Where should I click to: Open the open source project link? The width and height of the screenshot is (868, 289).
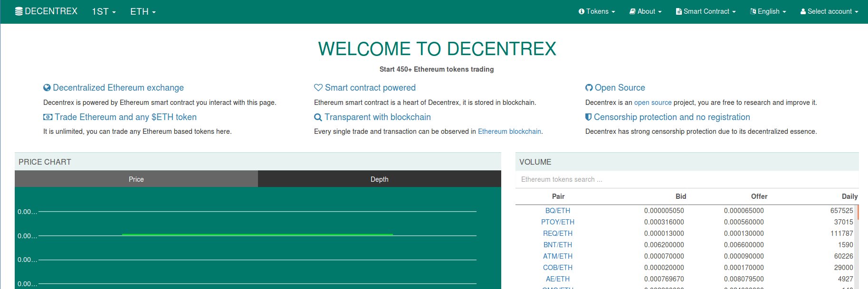pyautogui.click(x=653, y=103)
